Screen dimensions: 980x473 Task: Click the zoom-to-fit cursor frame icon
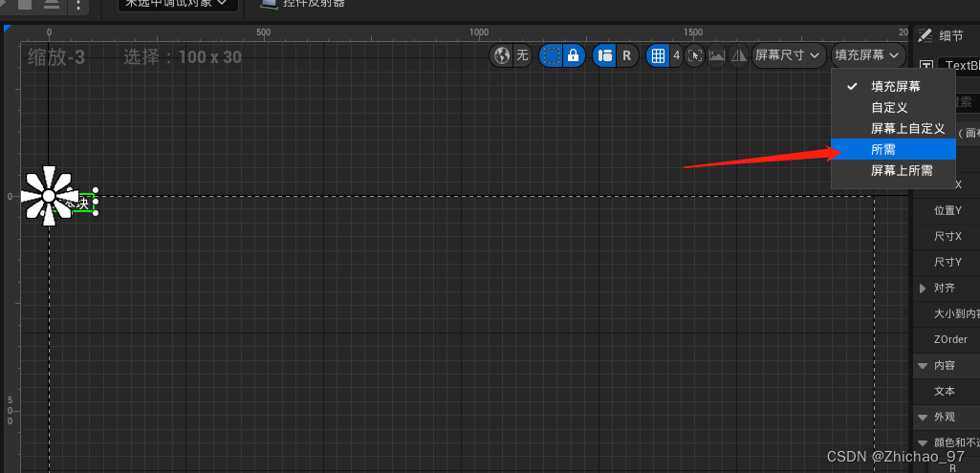click(694, 55)
